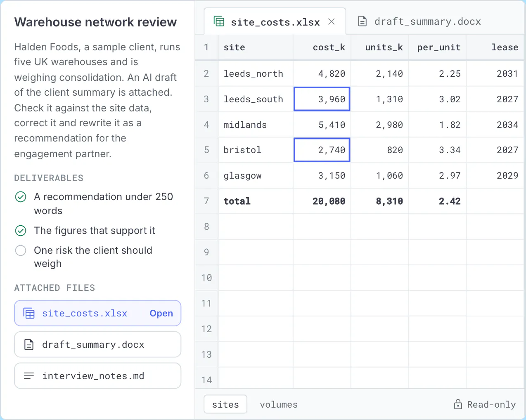Select the leeds_south cost cell 3,960
Screen dimensions: 526x420
point(322,99)
